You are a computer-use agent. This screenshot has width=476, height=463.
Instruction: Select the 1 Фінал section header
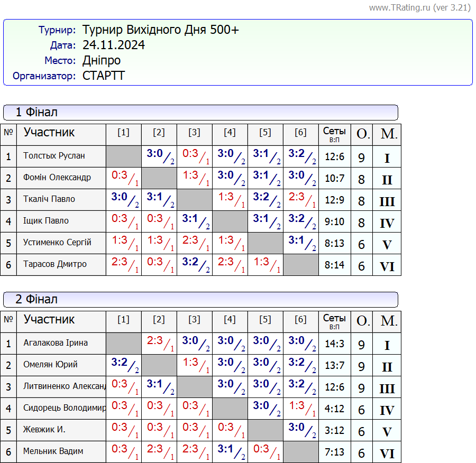[x=37, y=112]
